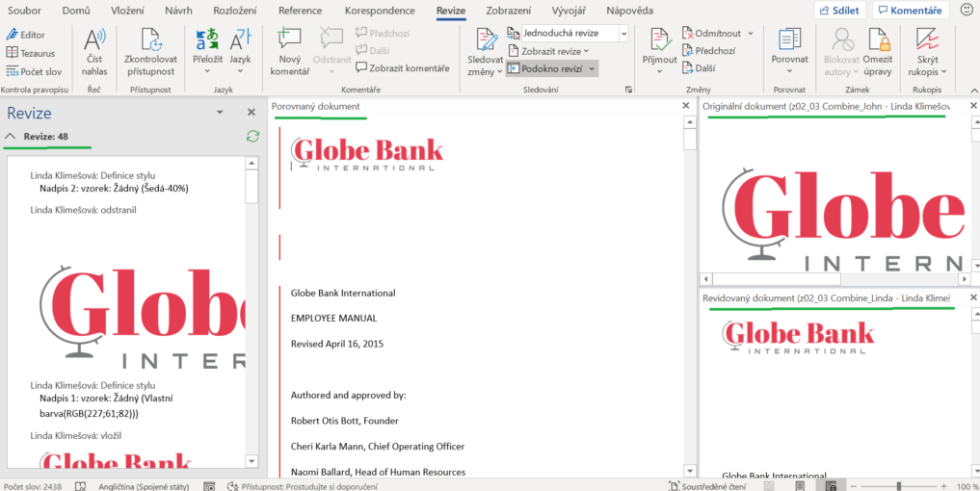Click the smiley feedback icon
The image size is (980, 491).
pos(966,10)
